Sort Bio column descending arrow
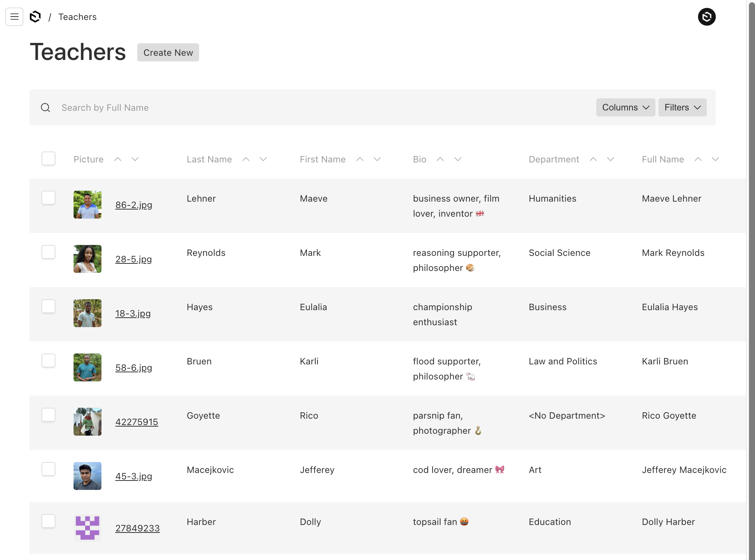The height and width of the screenshot is (560, 755). pos(458,159)
